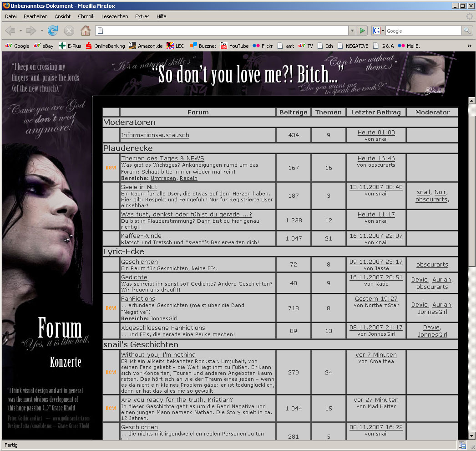Screen dimensions: 476x451
Task: Open the Extras menu
Action: pyautogui.click(x=142, y=16)
